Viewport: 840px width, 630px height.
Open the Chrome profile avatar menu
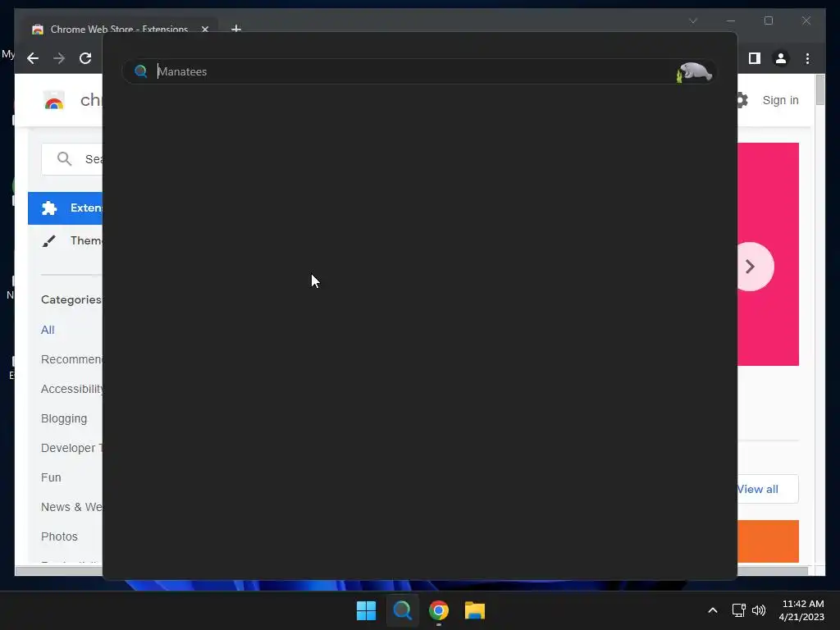(x=781, y=58)
